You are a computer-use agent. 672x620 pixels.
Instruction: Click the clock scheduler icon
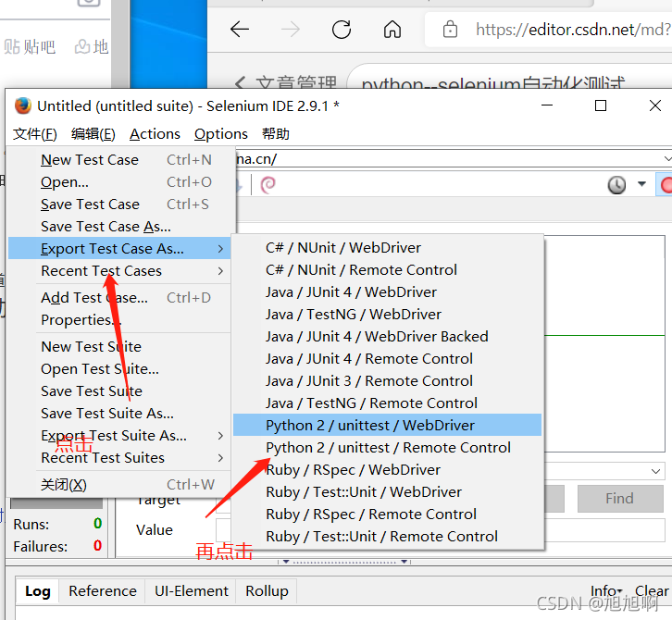point(616,185)
